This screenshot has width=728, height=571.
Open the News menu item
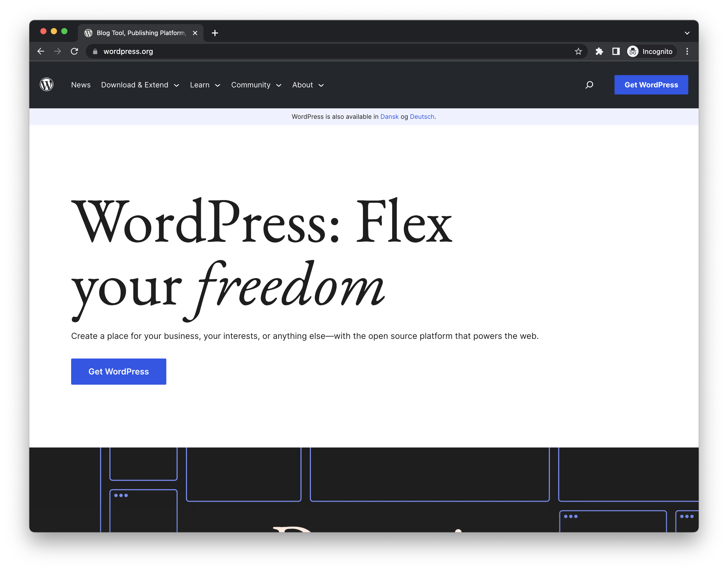tap(81, 85)
